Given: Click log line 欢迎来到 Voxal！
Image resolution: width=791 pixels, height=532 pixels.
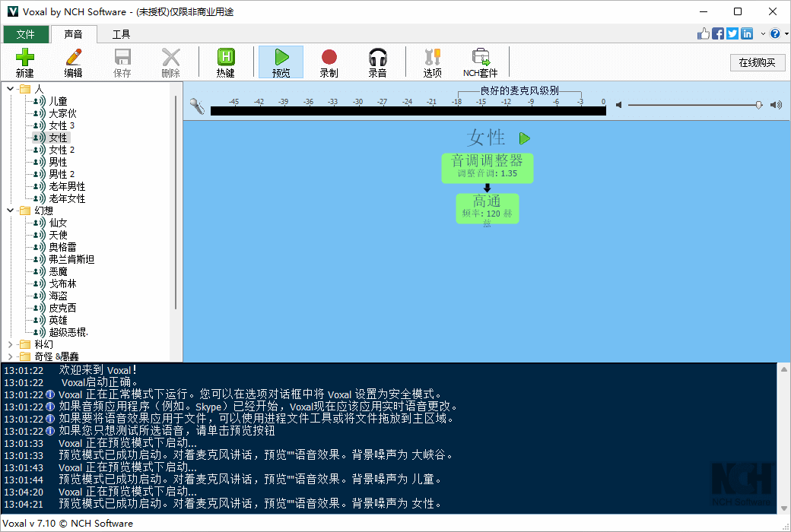Looking at the screenshot, I should [97, 370].
